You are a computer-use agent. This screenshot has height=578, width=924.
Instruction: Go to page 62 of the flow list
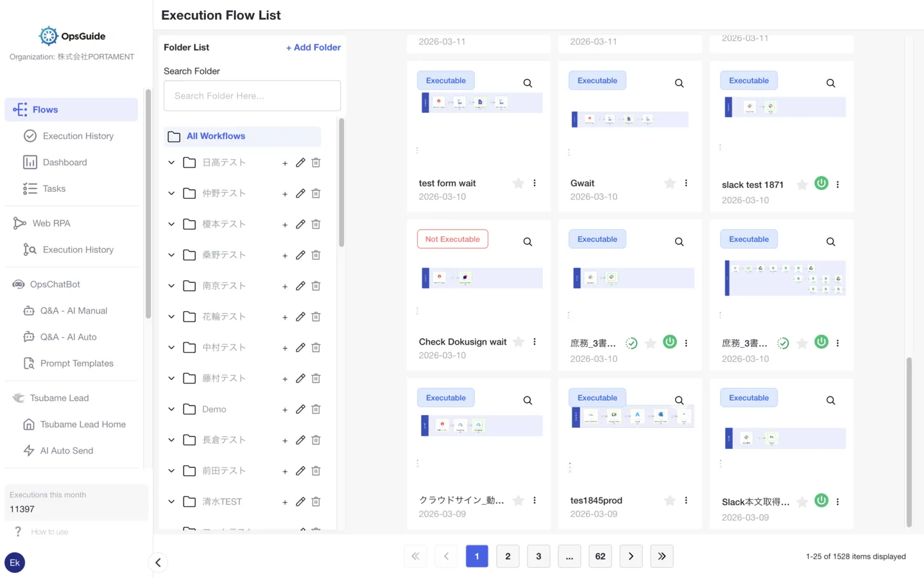(600, 556)
